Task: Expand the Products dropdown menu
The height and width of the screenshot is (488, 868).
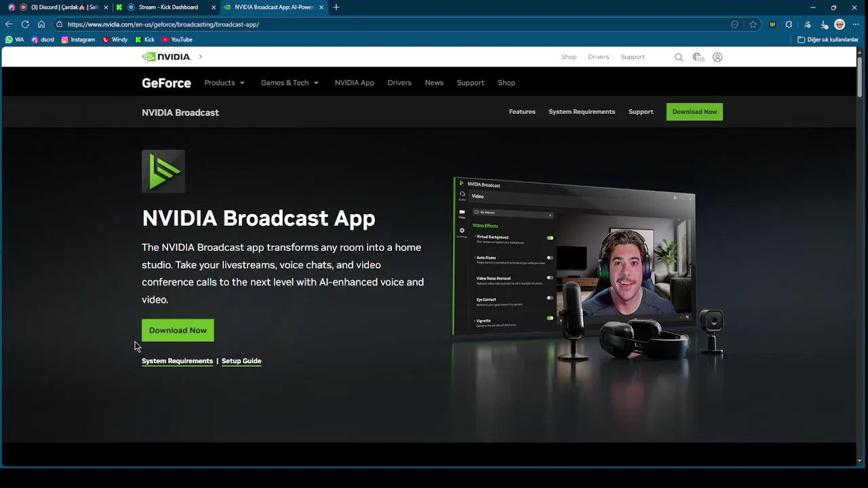Action: pos(224,83)
